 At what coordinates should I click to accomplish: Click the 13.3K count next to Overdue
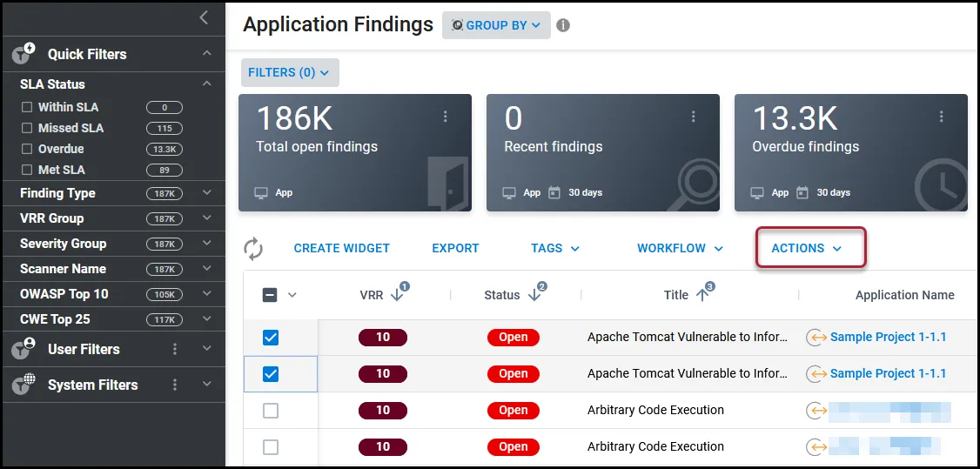tap(164, 149)
